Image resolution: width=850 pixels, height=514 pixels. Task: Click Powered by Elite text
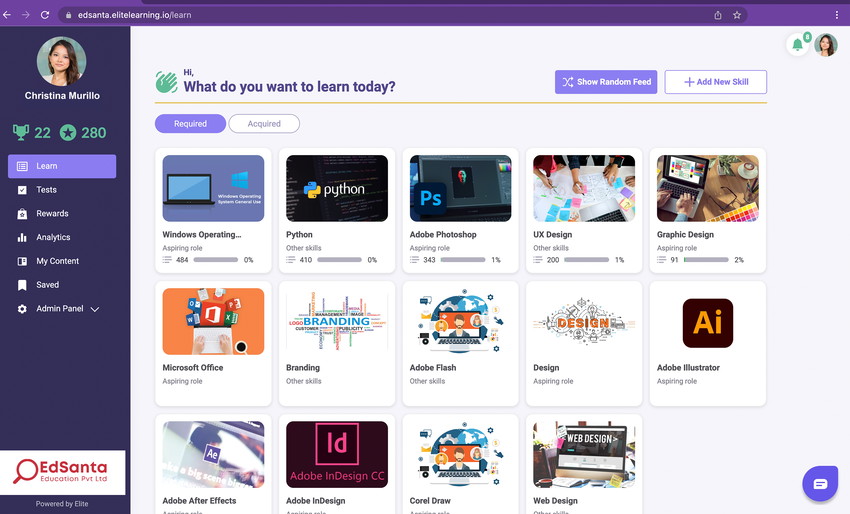(x=62, y=504)
